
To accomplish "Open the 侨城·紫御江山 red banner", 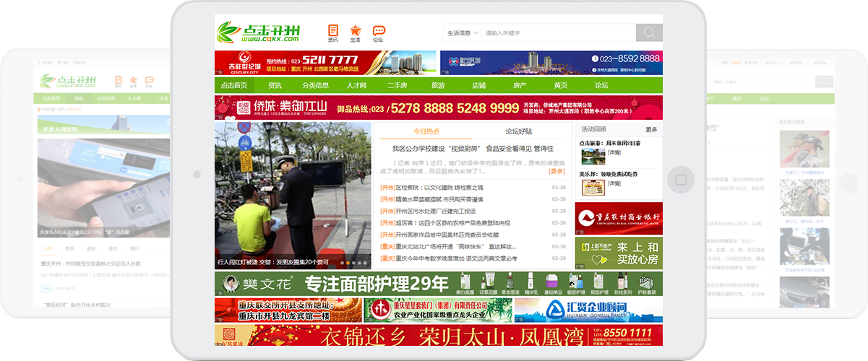I will coord(438,108).
